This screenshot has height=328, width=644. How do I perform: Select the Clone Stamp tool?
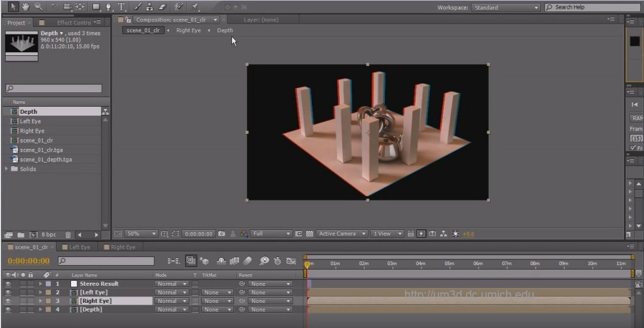(x=150, y=7)
